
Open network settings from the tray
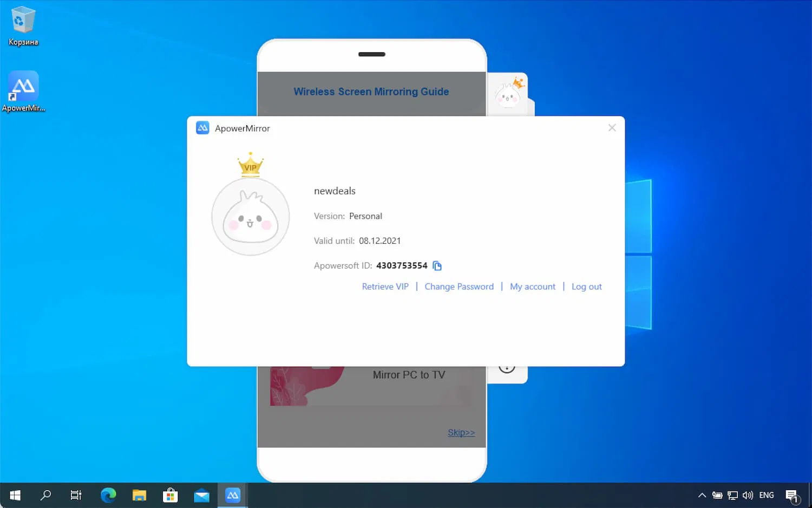(732, 495)
